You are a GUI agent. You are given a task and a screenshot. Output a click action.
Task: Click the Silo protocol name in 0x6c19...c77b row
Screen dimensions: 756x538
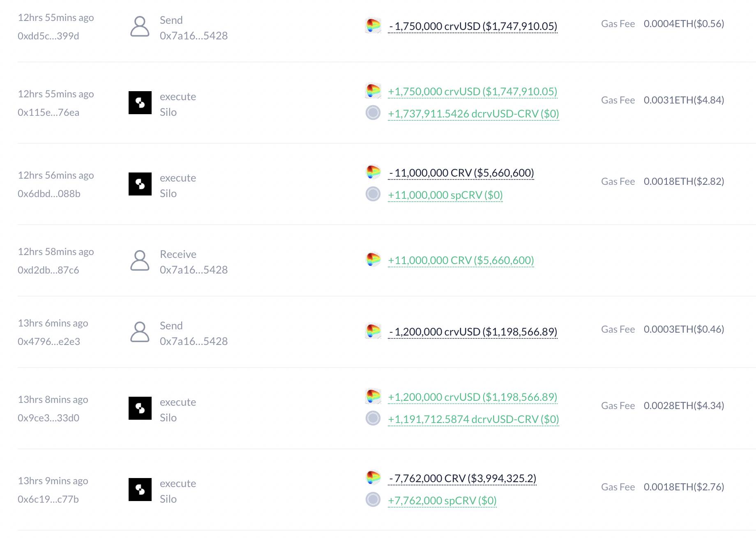168,499
